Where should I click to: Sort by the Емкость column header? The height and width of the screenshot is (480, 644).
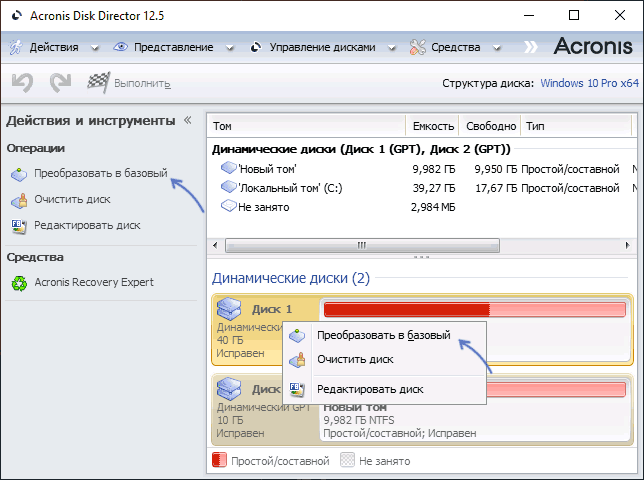pos(432,126)
